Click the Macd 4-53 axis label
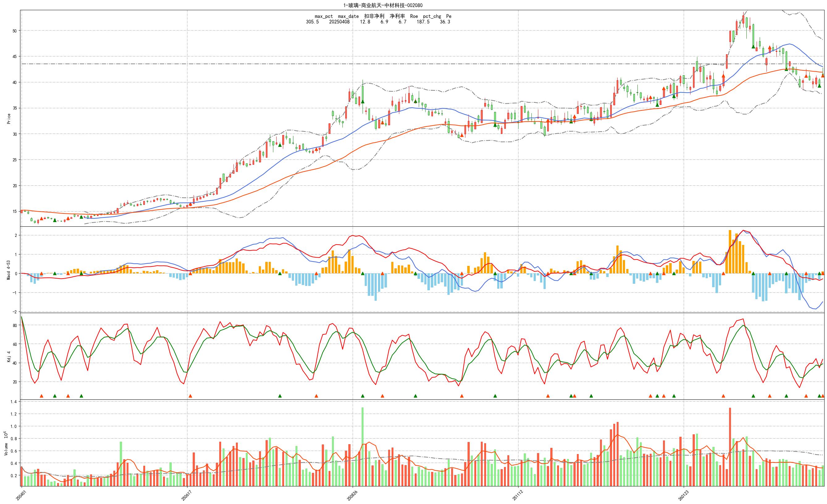Viewport: 827px width, 504px height. pyautogui.click(x=9, y=270)
